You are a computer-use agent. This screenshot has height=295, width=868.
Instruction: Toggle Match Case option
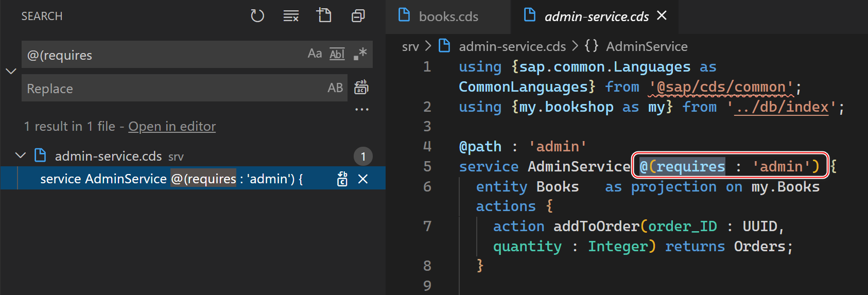tap(315, 54)
